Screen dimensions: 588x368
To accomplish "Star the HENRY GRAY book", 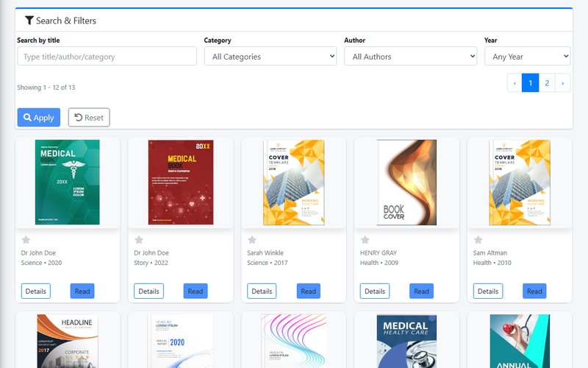I will pos(365,240).
